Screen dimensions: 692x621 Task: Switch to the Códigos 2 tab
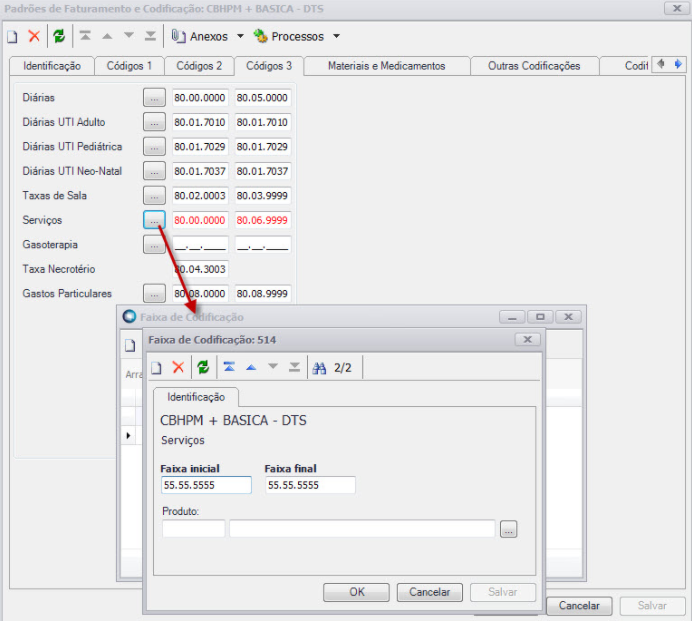(x=199, y=66)
